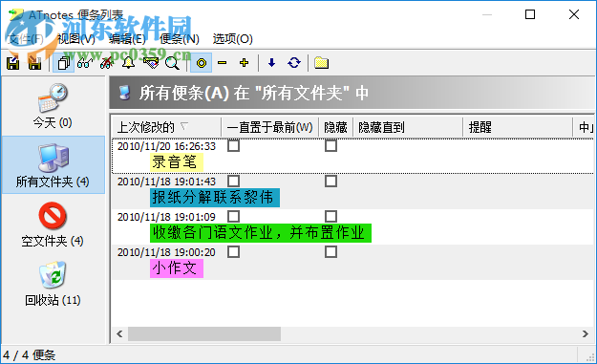Open the 选项(O) menu
The image size is (597, 364).
pyautogui.click(x=233, y=39)
